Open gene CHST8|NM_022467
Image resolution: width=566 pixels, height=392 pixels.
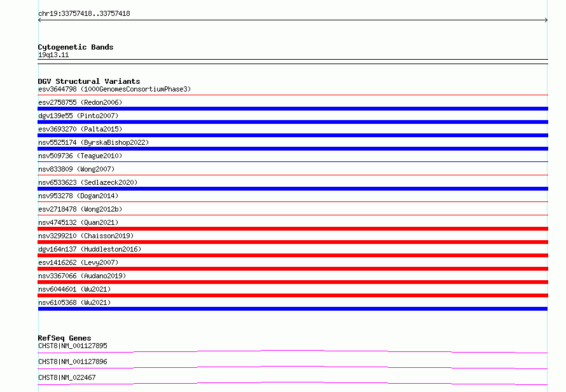click(67, 377)
